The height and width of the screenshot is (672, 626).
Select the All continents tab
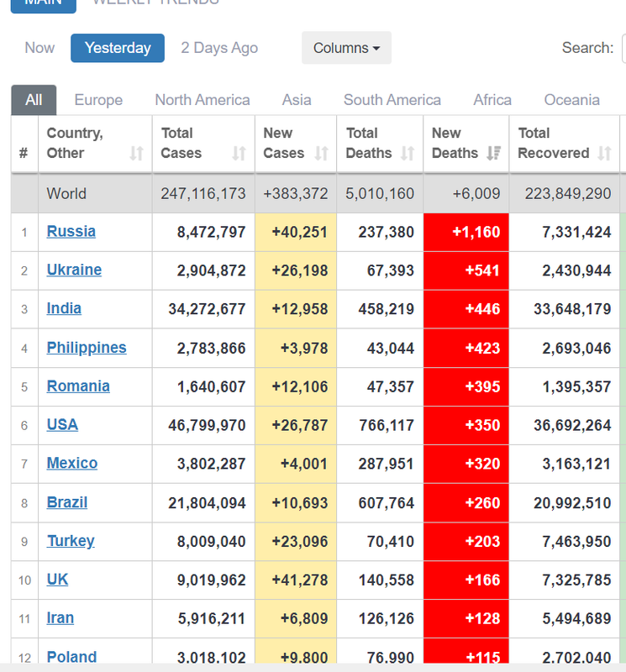point(34,100)
